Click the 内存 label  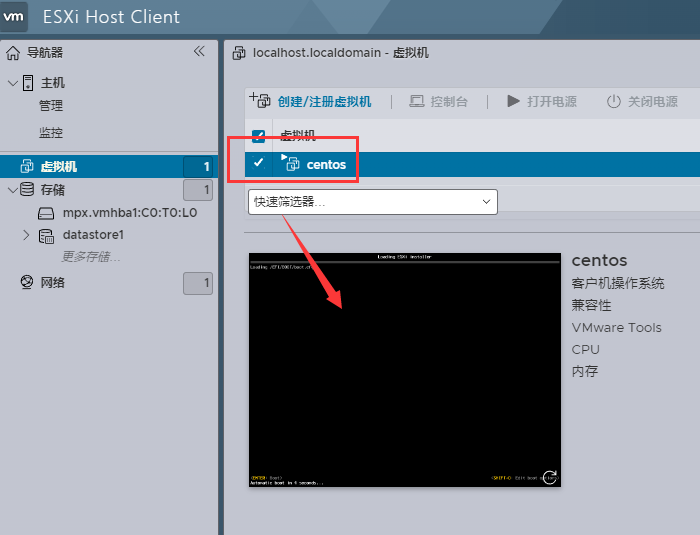pyautogui.click(x=584, y=371)
